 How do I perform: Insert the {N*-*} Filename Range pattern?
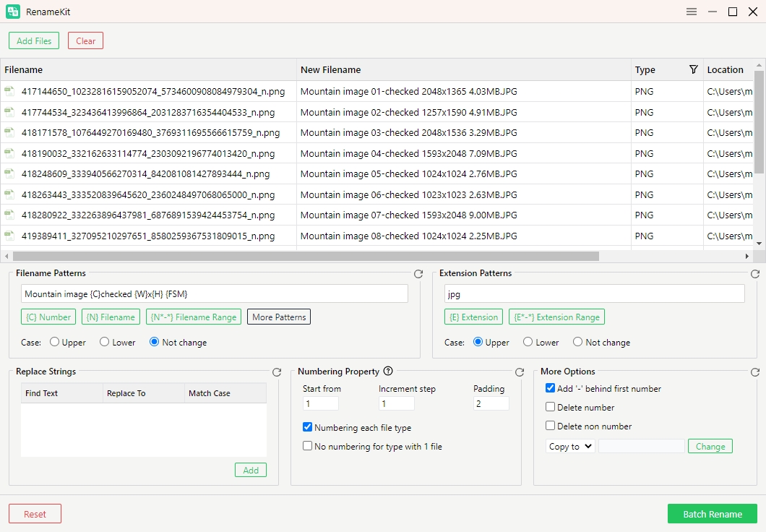coord(194,317)
